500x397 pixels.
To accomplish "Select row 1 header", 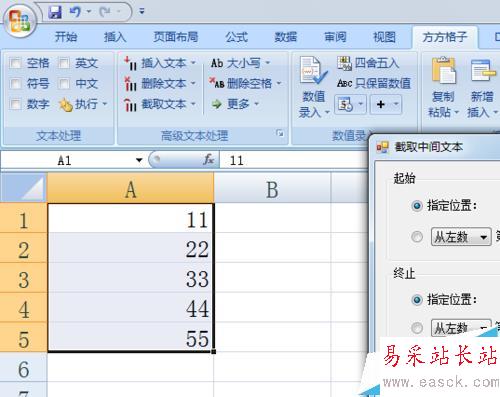I will (x=23, y=218).
